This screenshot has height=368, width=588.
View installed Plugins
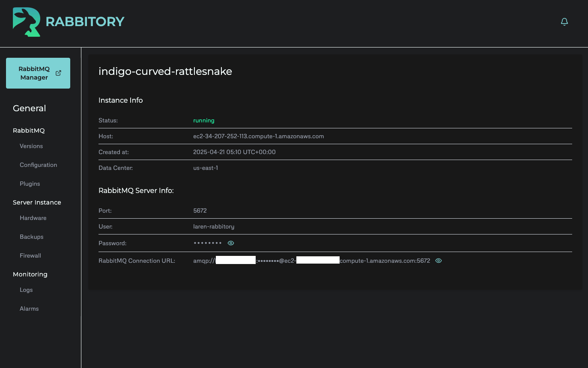click(30, 184)
